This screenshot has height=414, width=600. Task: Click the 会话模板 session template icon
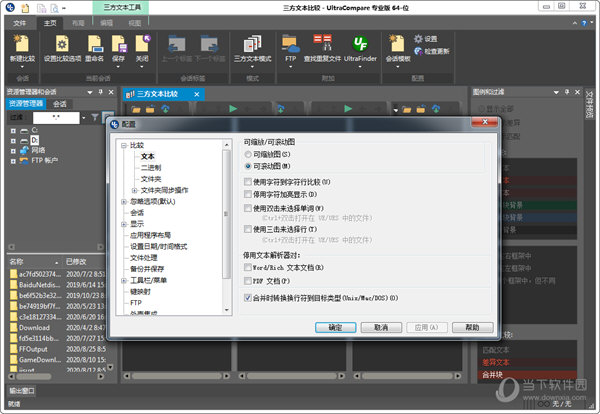tap(397, 44)
